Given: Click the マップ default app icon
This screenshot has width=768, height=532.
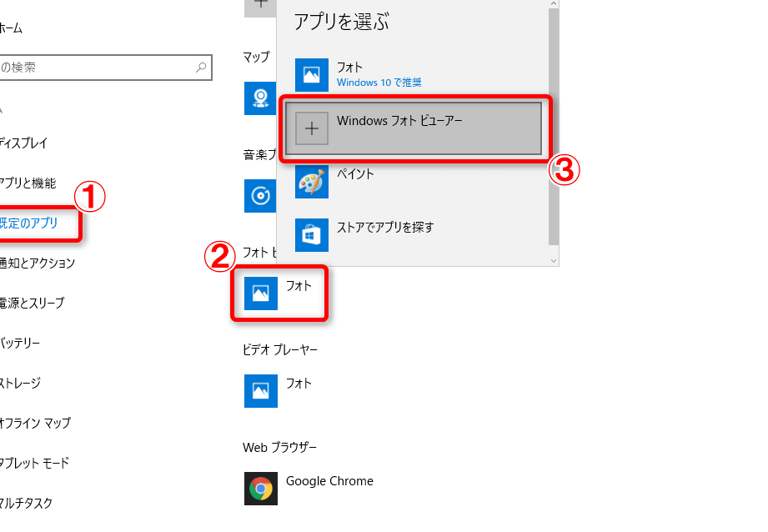Looking at the screenshot, I should coord(260,98).
